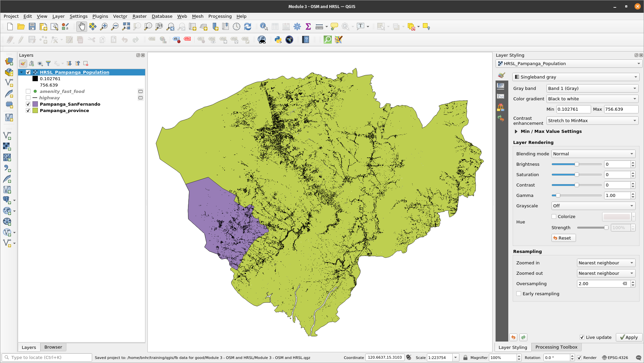Open the Python Console icon
Viewport: 644px width, 363px height.
[278, 40]
